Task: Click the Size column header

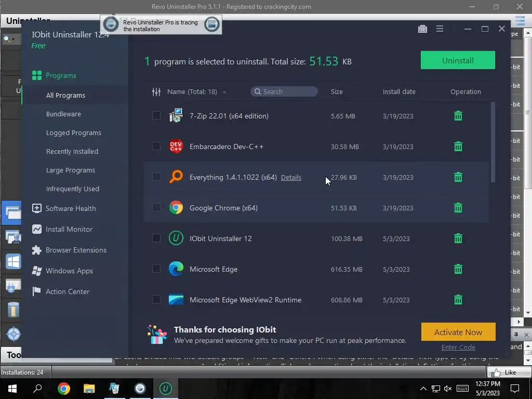Action: click(x=337, y=91)
